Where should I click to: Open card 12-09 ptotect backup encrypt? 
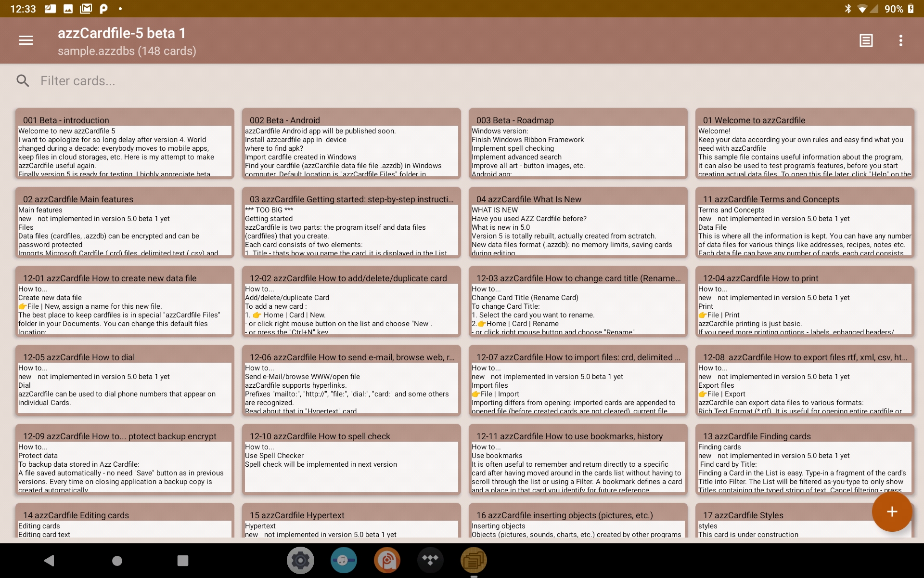(125, 459)
